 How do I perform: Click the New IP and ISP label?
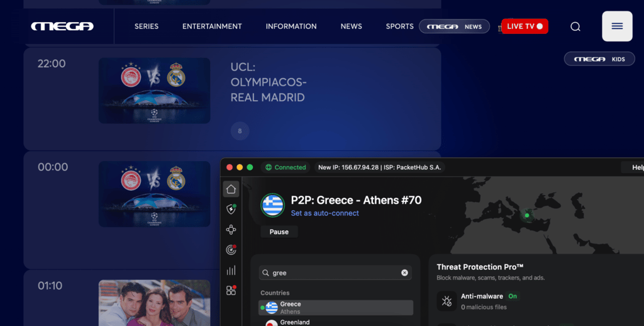379,167
